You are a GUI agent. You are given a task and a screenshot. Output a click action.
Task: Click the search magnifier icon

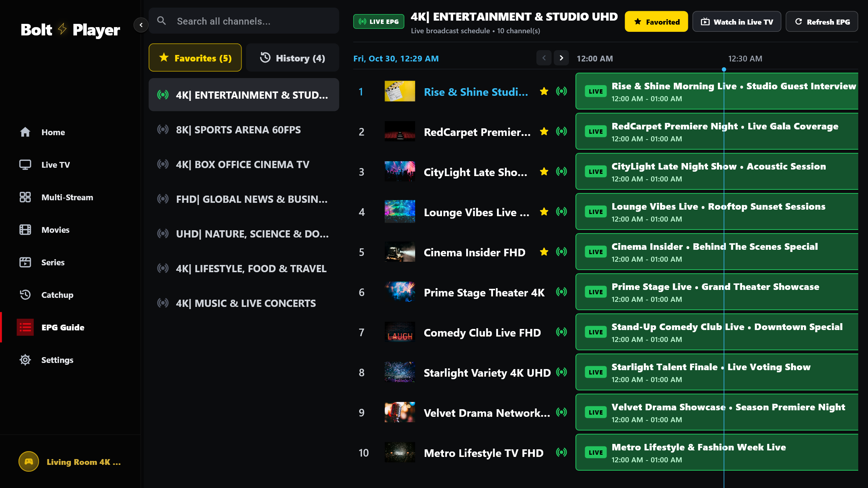pos(162,21)
